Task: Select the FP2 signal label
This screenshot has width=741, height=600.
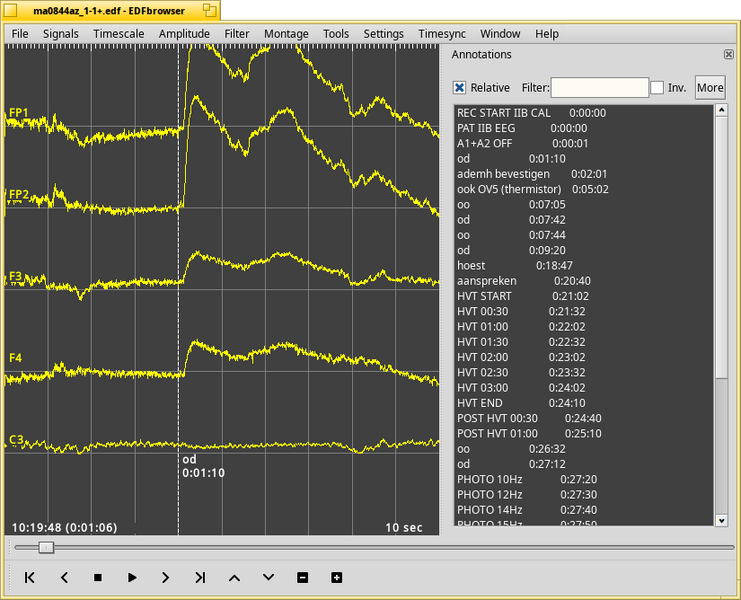Action: pos(19,194)
